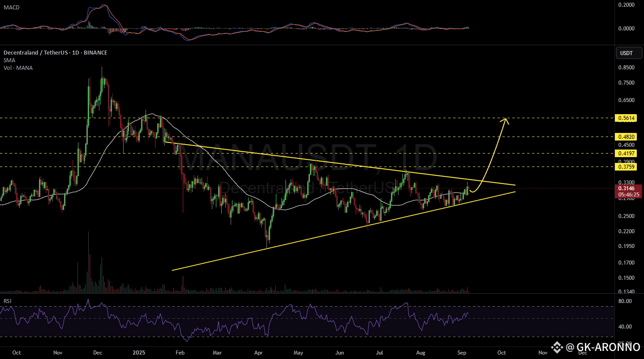The width and height of the screenshot is (644, 359).
Task: Click the Jul label on time axis
Action: pyautogui.click(x=378, y=352)
